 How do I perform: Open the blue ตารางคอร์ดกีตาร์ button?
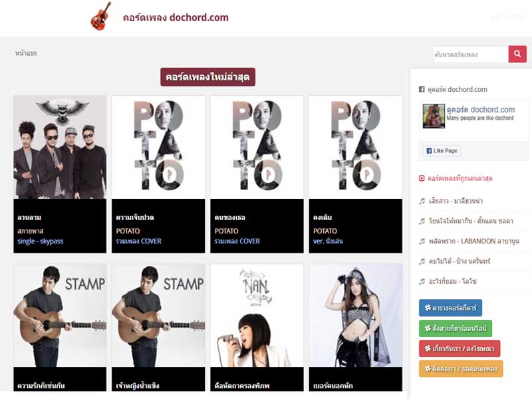pos(450,308)
